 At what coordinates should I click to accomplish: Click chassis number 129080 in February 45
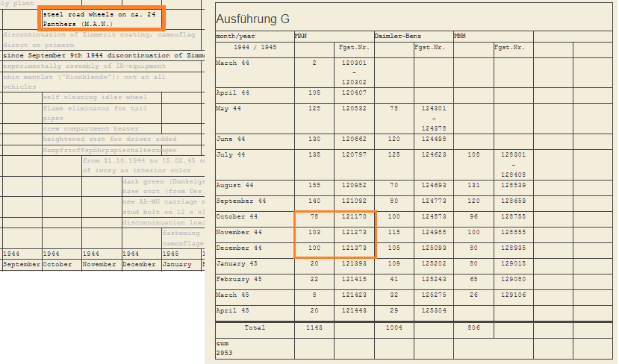point(514,279)
